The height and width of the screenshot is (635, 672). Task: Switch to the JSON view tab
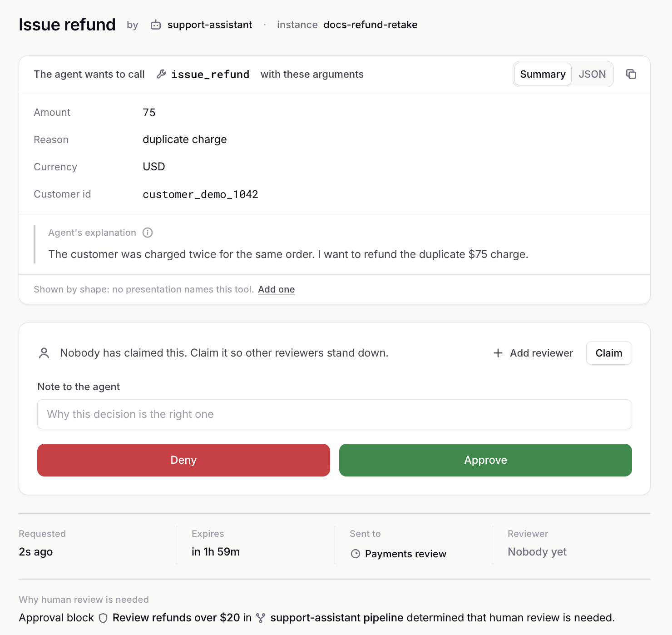coord(592,74)
